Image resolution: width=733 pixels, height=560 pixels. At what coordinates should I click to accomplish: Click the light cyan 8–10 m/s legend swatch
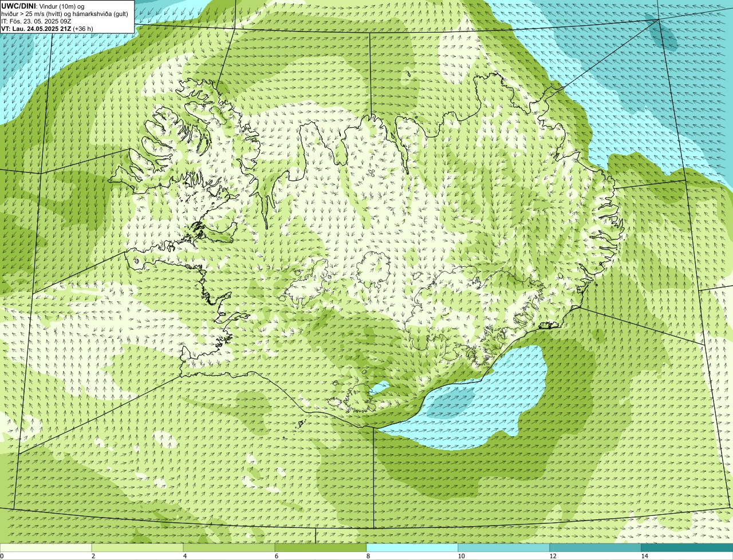412,547
